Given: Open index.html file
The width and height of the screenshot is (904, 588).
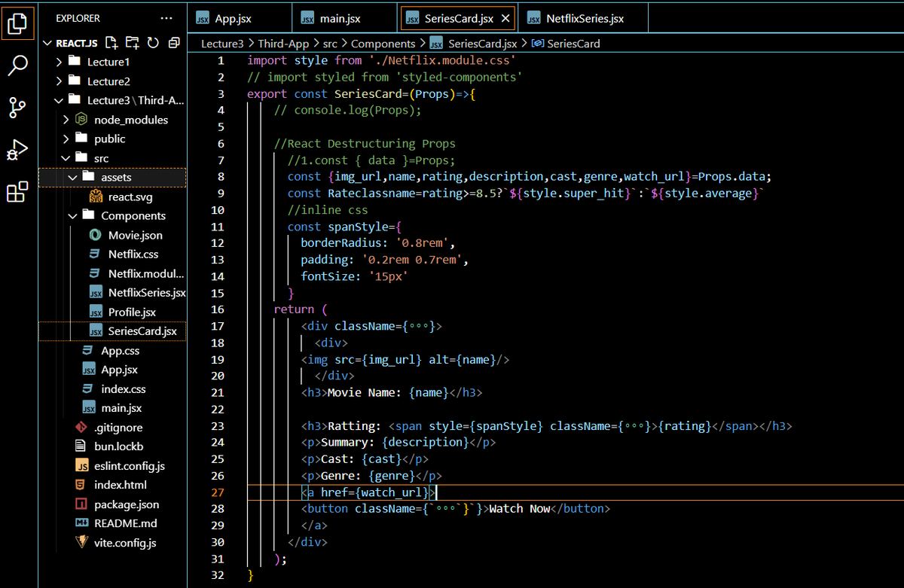Looking at the screenshot, I should click(x=120, y=485).
